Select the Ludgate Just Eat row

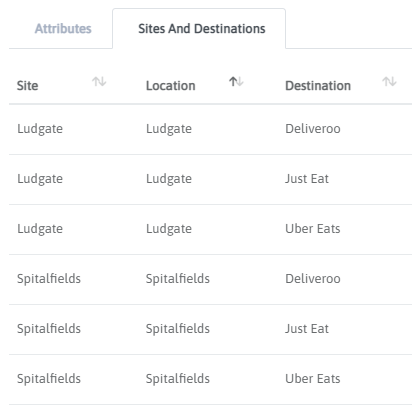(x=210, y=179)
